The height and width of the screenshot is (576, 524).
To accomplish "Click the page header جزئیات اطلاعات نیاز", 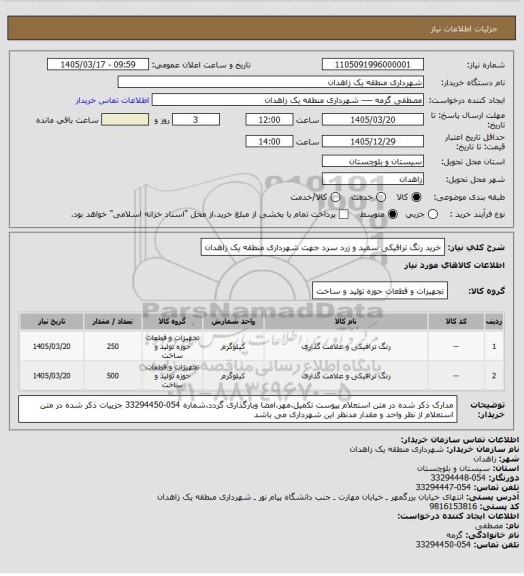I will click(464, 29).
